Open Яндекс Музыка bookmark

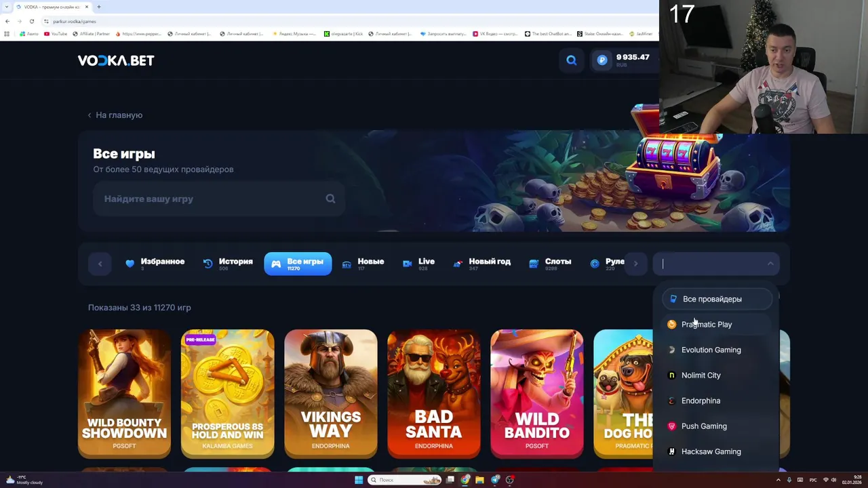click(294, 33)
